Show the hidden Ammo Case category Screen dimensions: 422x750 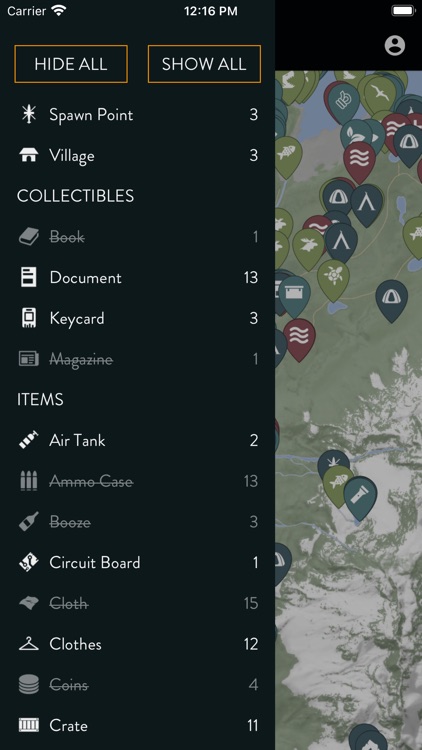click(x=137, y=481)
